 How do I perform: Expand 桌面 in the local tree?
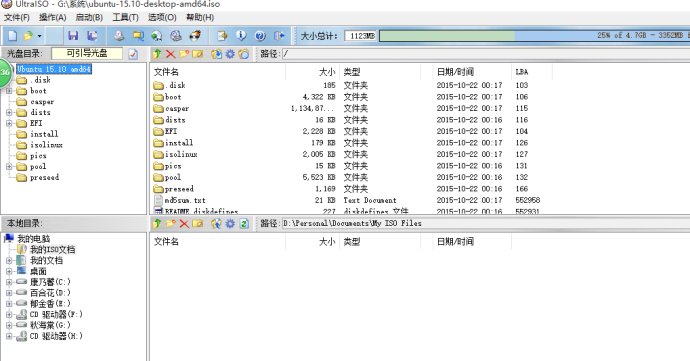click(x=9, y=271)
